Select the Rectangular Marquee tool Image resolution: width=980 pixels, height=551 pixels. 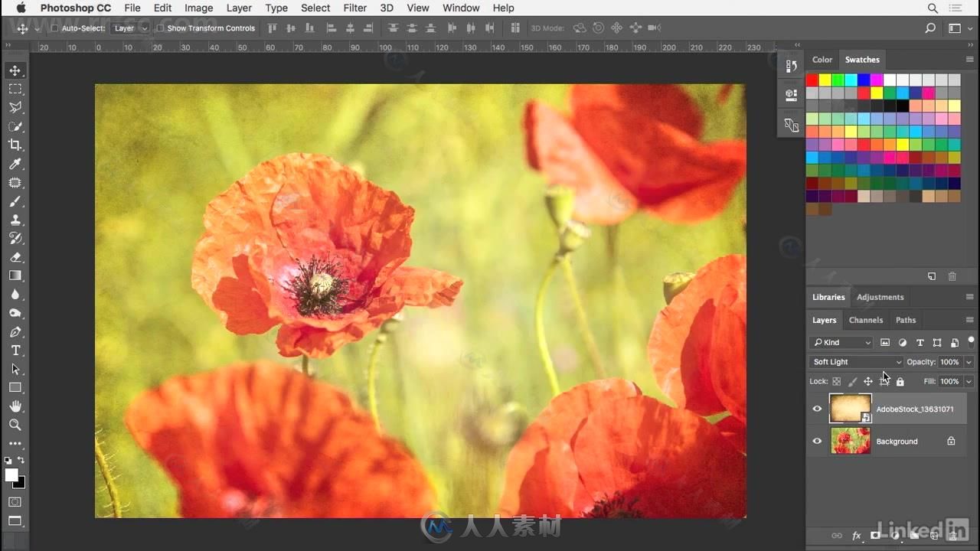coord(15,89)
